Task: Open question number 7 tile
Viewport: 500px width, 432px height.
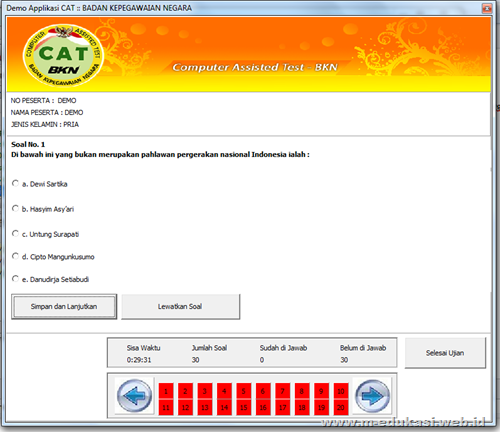Action: click(282, 391)
